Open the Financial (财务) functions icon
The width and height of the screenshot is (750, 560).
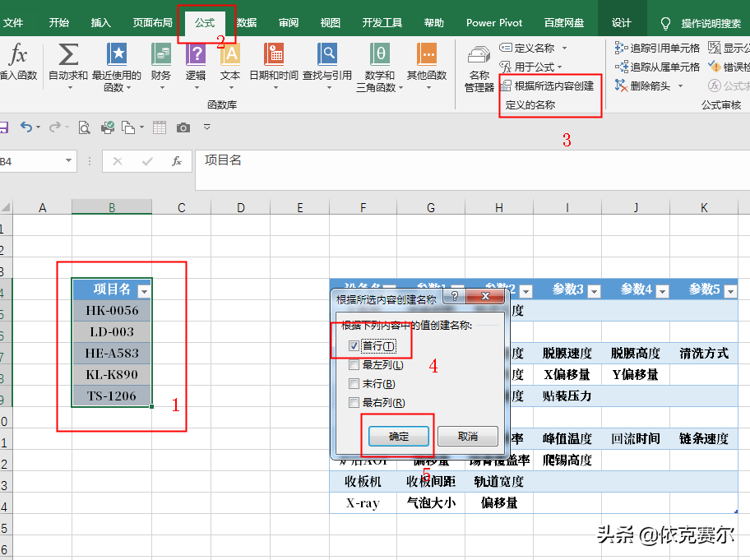point(161,54)
